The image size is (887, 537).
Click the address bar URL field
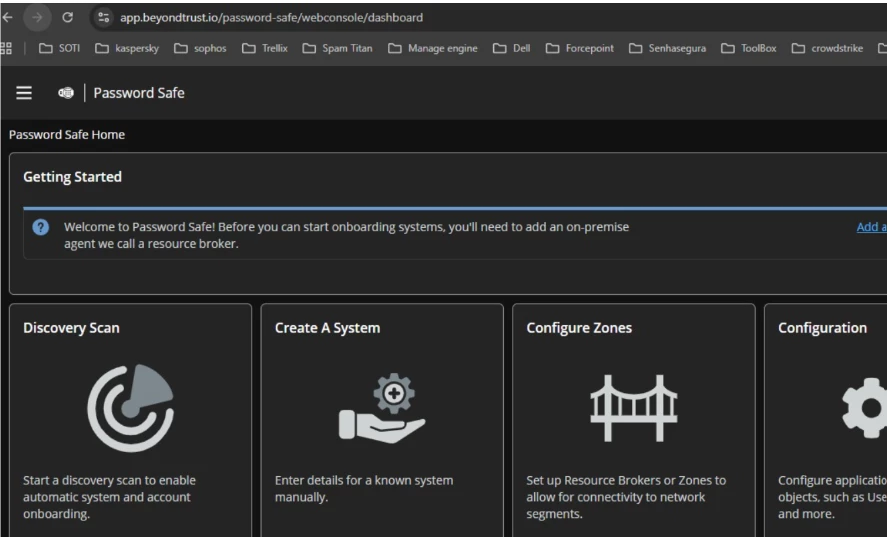coord(272,18)
